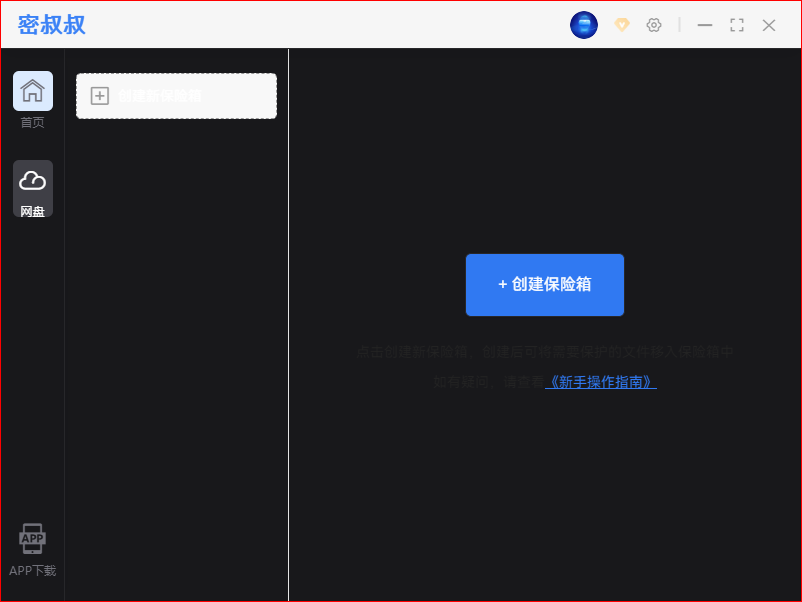
Task: Click the APP下载 text label
Action: pos(33,571)
